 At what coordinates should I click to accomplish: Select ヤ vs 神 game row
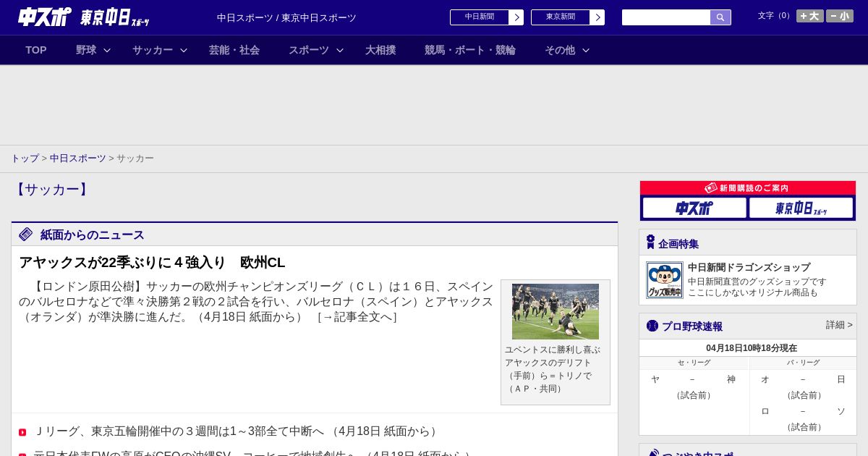coord(694,379)
